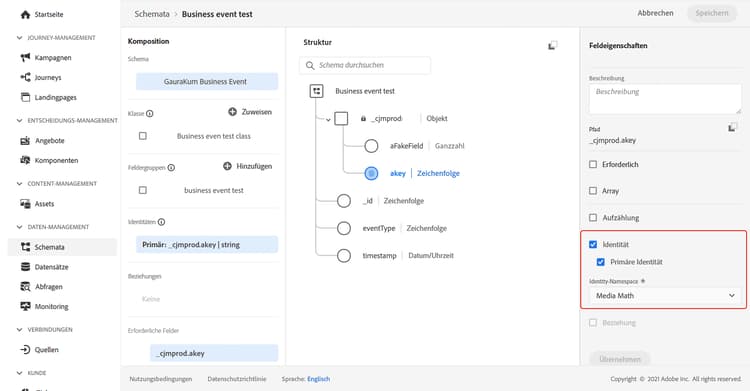750x391 pixels.
Task: Select eventType node circle
Action: (x=344, y=228)
